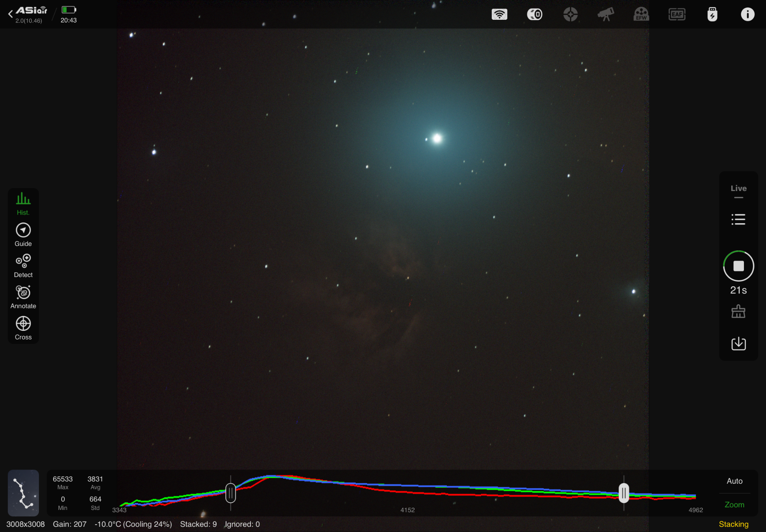Adjust the histogram black point handle
The width and height of the screenshot is (766, 532).
[231, 493]
